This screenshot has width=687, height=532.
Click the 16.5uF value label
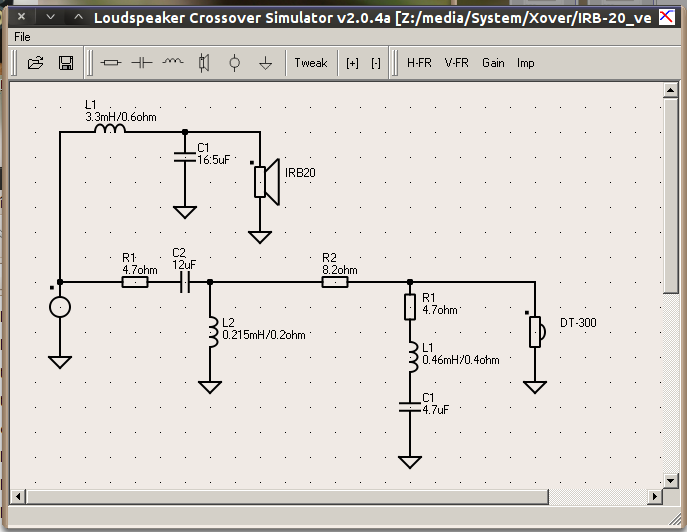point(213,160)
